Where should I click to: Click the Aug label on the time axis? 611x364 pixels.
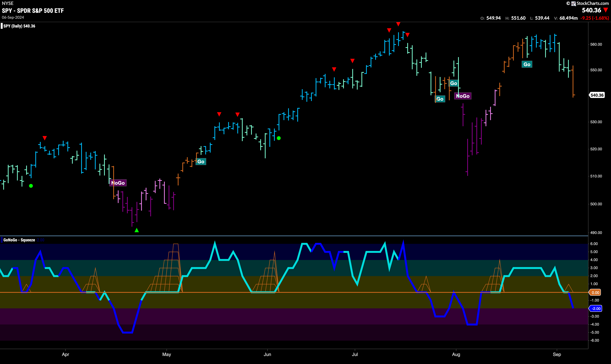(456, 354)
